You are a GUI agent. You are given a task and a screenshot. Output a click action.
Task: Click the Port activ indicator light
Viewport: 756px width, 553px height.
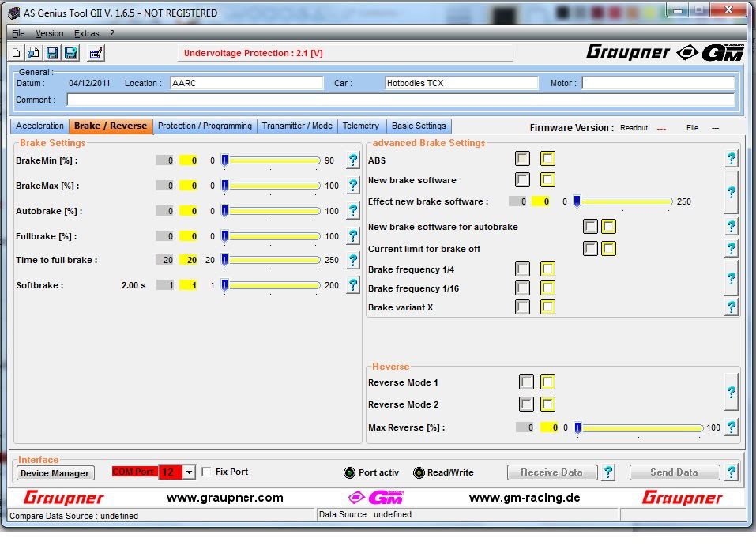coord(349,472)
